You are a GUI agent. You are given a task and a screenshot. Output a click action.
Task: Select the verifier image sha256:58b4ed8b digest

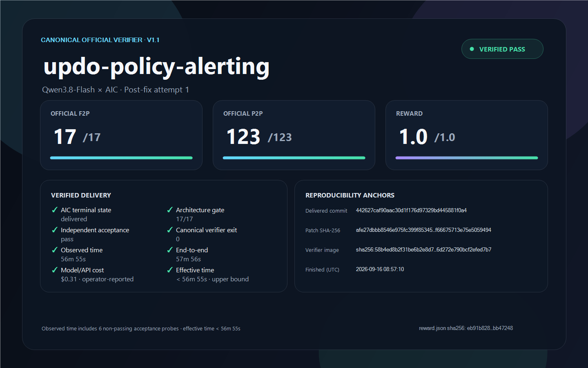tap(423, 249)
